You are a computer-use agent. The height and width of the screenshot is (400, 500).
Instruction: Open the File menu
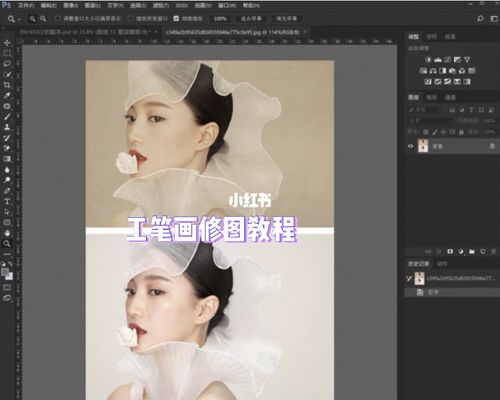tap(26, 6)
